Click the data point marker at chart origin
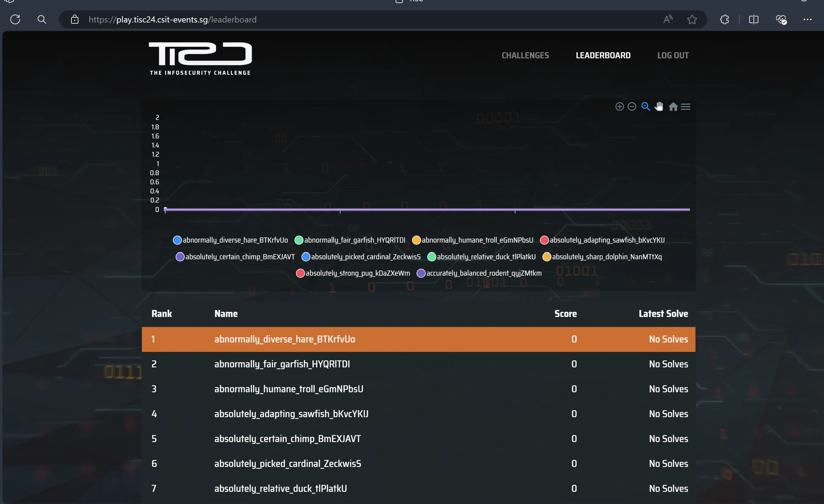The image size is (824, 504). (165, 209)
